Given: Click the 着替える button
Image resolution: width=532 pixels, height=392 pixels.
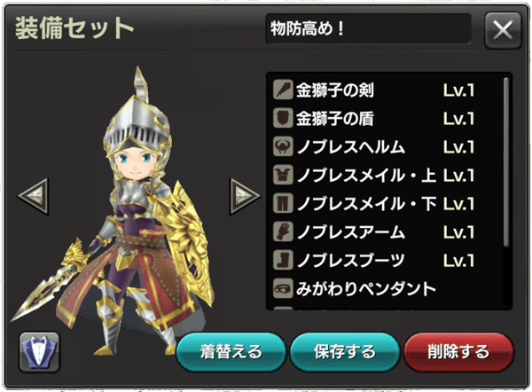Looking at the screenshot, I should click(231, 352).
